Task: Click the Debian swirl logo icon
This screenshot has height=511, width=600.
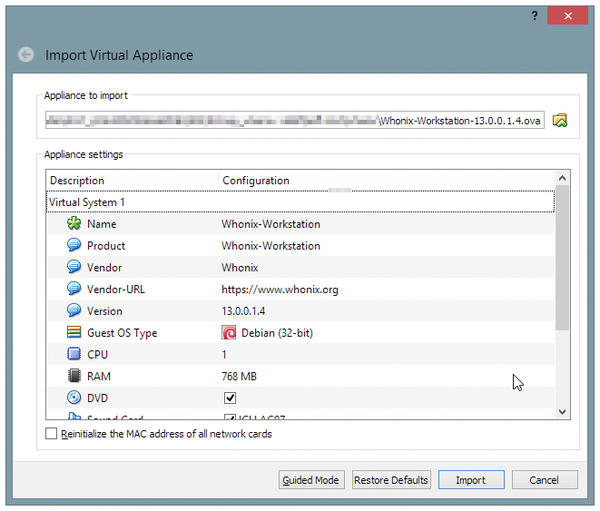Action: click(x=229, y=333)
